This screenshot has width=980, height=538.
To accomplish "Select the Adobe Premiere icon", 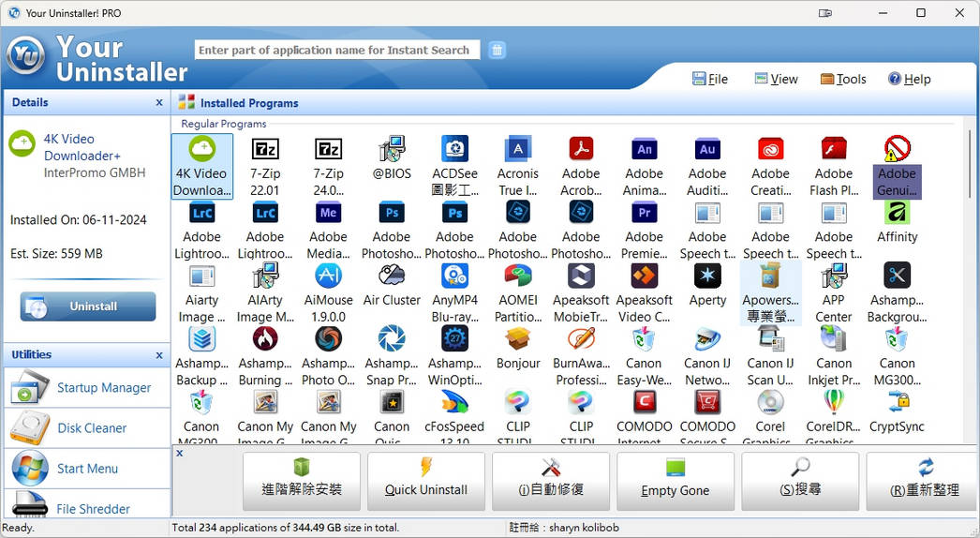I will tap(645, 212).
